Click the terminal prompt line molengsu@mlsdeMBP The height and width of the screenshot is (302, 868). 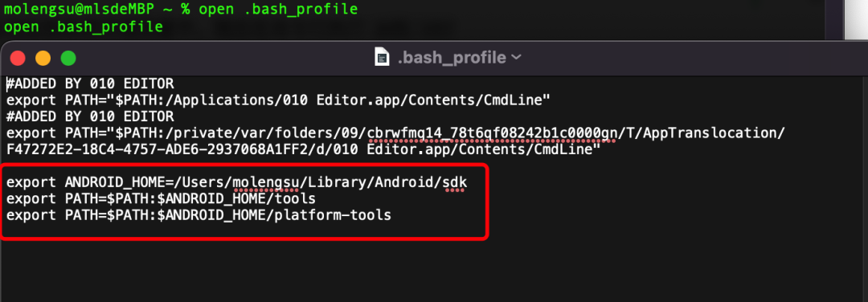pos(181,10)
